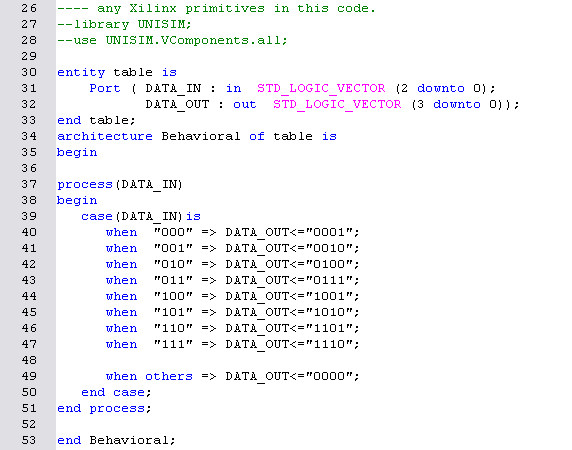Viewport: 572px width, 450px height.
Task: Click 'end Behavioral' on line 53
Action: coord(113,440)
